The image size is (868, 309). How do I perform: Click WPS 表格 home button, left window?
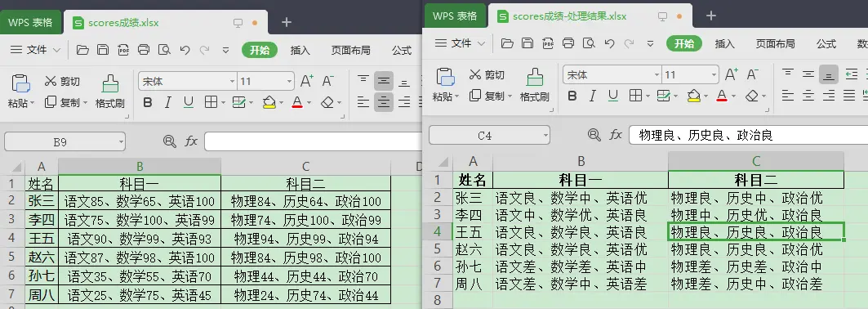click(30, 23)
